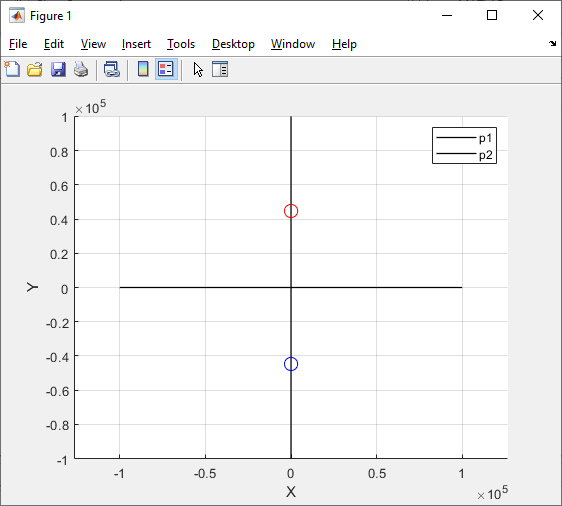562x506 pixels.
Task: Toggle the Edit Plot arrow tool
Action: 198,70
